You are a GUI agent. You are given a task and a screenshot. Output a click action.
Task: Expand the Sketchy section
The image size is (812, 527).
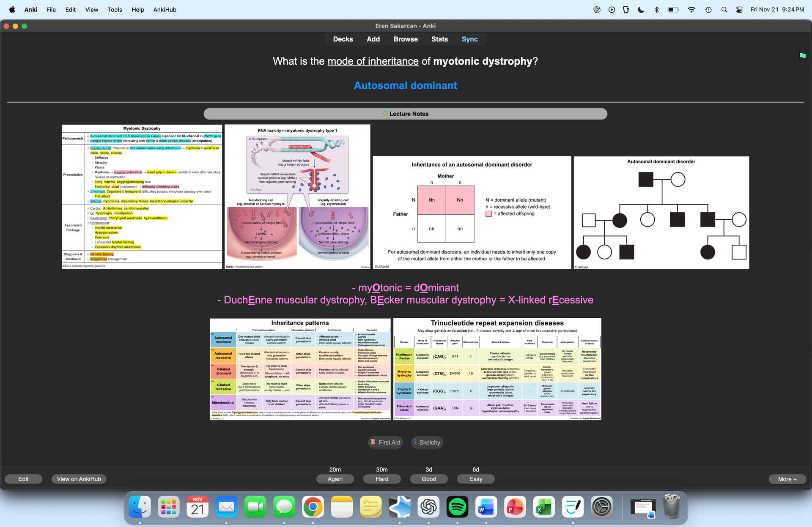(x=427, y=442)
